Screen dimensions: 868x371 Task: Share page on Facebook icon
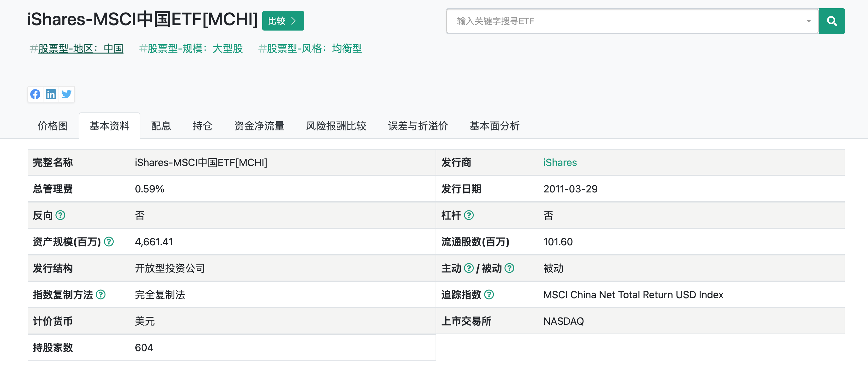[x=35, y=94]
